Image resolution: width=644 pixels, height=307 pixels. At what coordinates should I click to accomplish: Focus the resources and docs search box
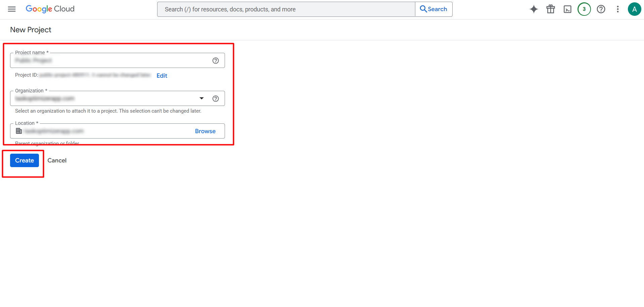click(286, 9)
